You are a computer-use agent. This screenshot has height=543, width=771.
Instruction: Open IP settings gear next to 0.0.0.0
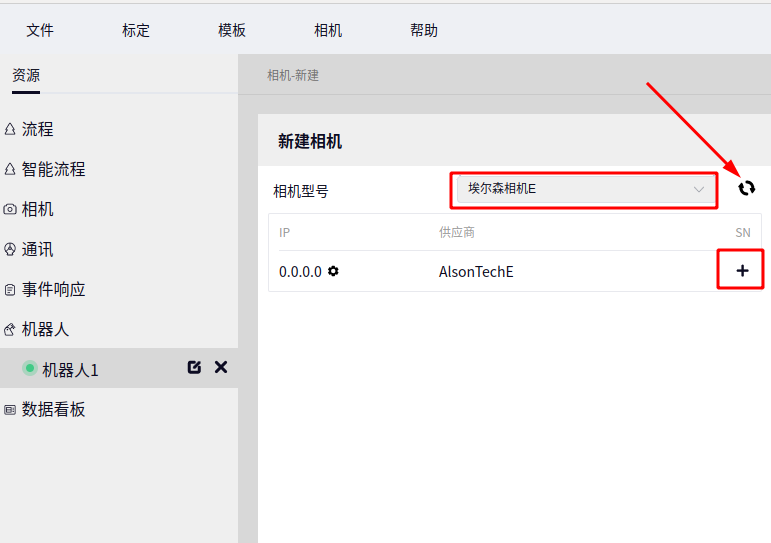click(333, 271)
